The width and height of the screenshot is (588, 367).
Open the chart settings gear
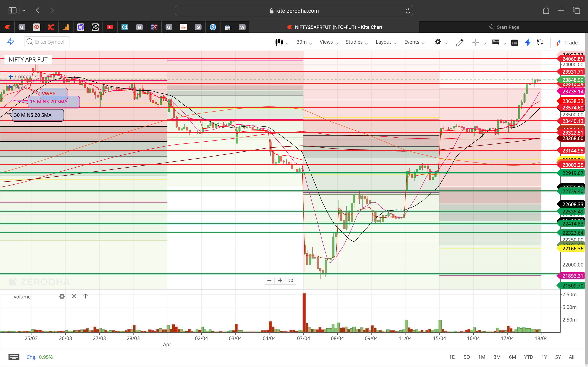point(438,42)
